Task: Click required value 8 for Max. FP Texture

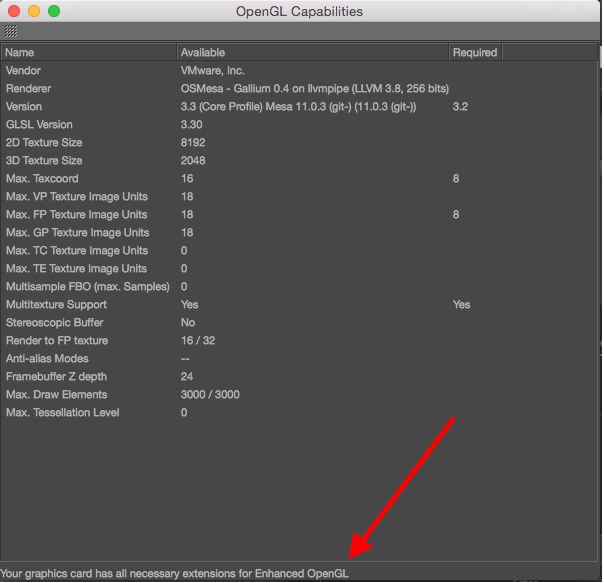Action: (x=456, y=215)
